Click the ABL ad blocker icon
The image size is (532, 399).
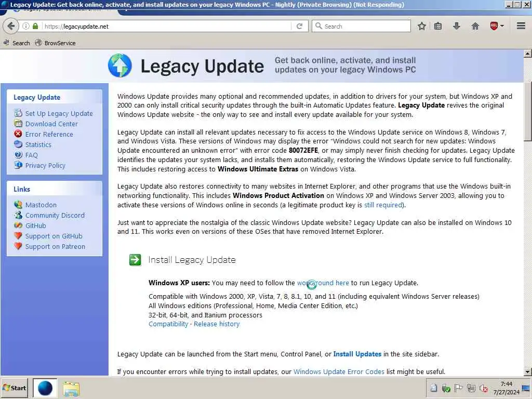tap(494, 26)
